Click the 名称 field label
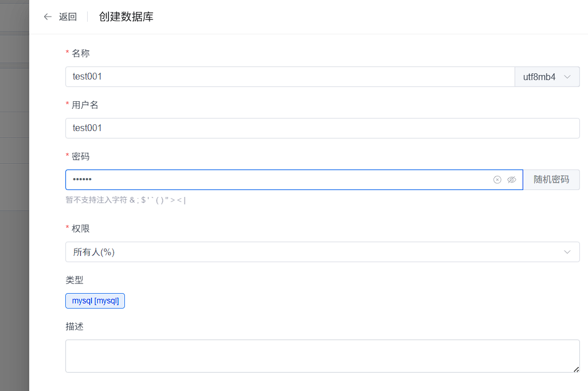Image resolution: width=588 pixels, height=391 pixels. (x=80, y=53)
